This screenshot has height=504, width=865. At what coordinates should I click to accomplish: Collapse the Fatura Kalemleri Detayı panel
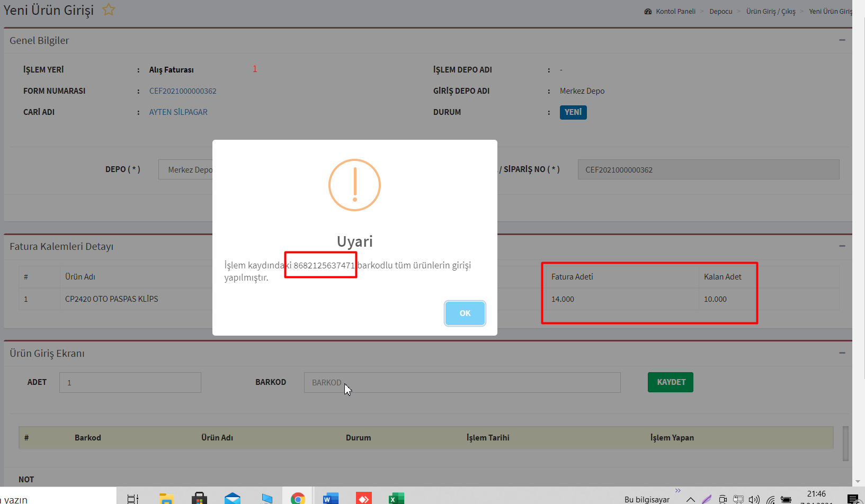click(x=842, y=246)
